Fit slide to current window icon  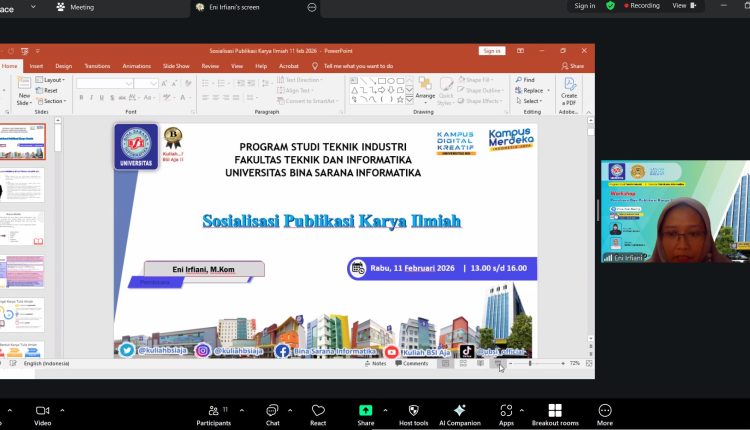tap(589, 364)
